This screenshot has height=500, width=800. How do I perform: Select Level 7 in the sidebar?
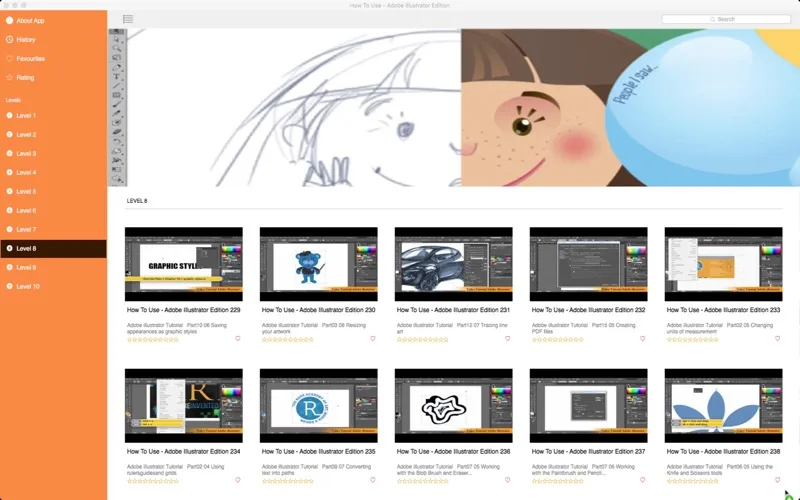pyautogui.click(x=54, y=230)
